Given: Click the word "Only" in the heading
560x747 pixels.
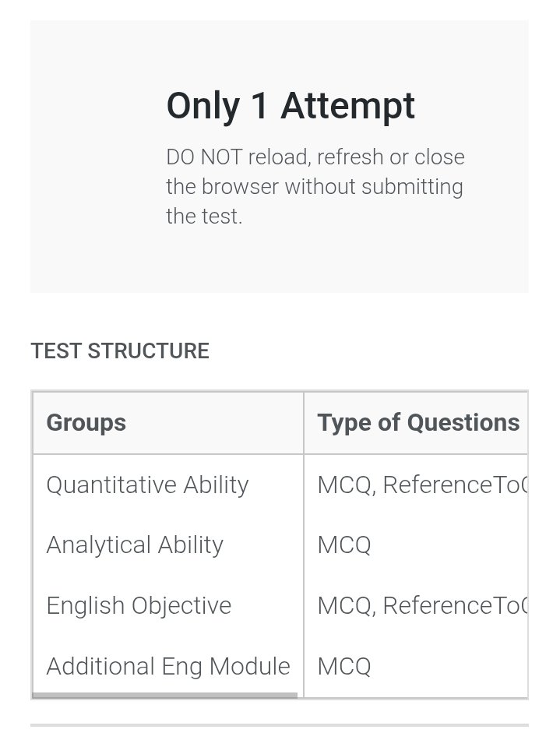Looking at the screenshot, I should pos(203,106).
